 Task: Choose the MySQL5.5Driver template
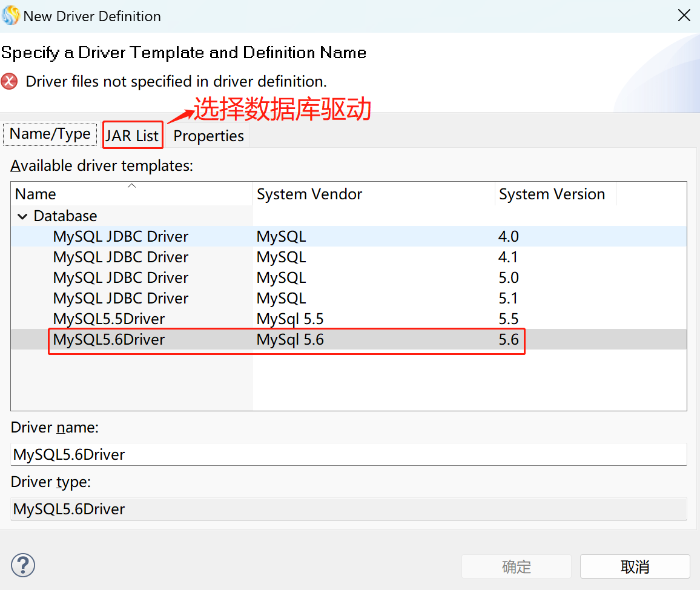pos(109,319)
